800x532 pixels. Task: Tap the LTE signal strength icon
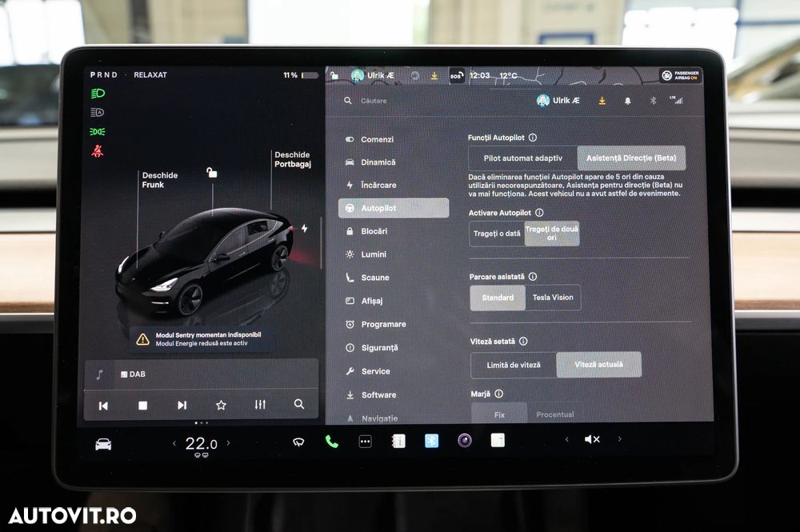click(x=676, y=100)
